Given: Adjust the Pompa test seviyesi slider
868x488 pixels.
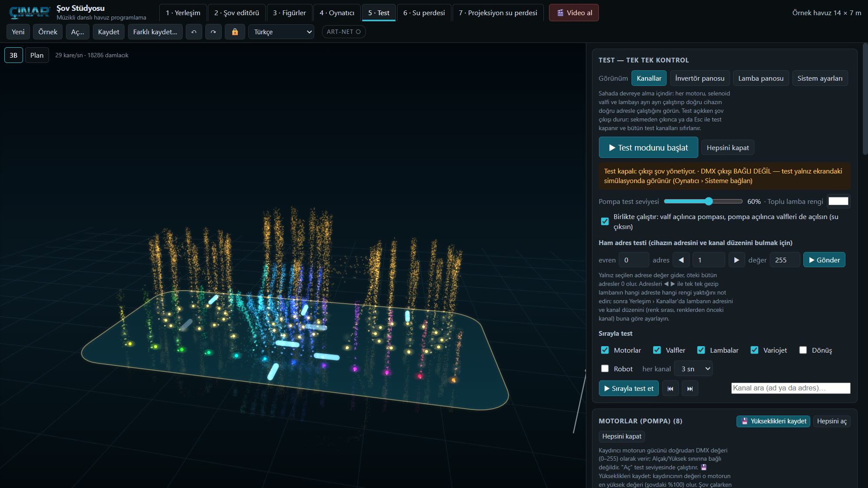Looking at the screenshot, I should 703,201.
